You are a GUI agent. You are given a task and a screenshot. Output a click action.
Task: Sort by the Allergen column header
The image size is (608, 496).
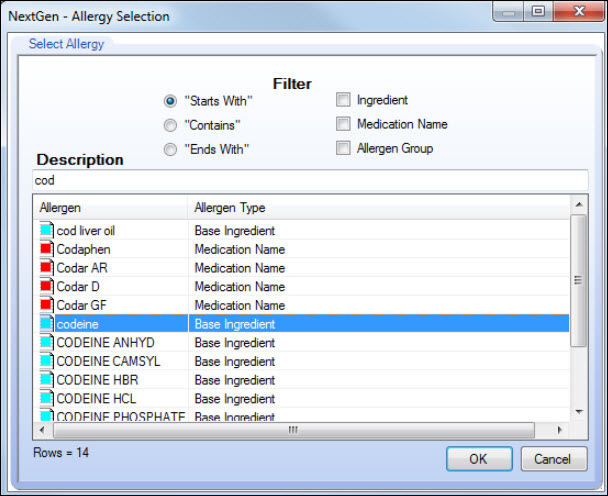111,207
